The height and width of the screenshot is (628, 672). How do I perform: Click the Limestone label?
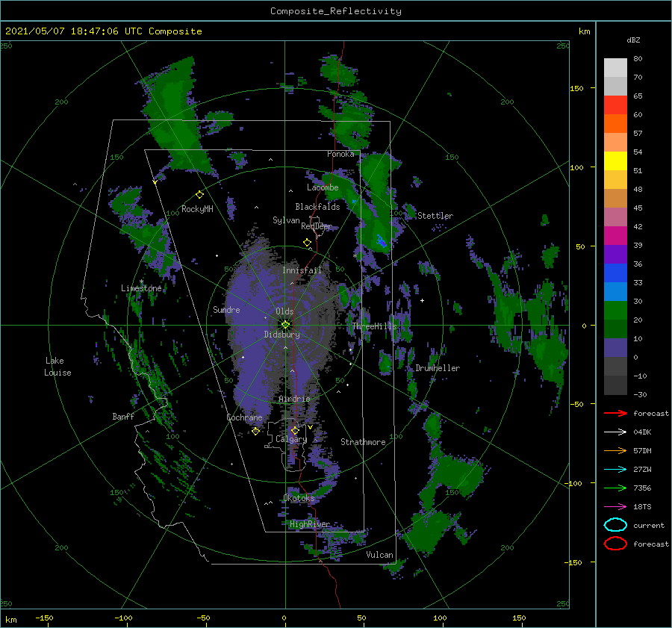tap(141, 288)
